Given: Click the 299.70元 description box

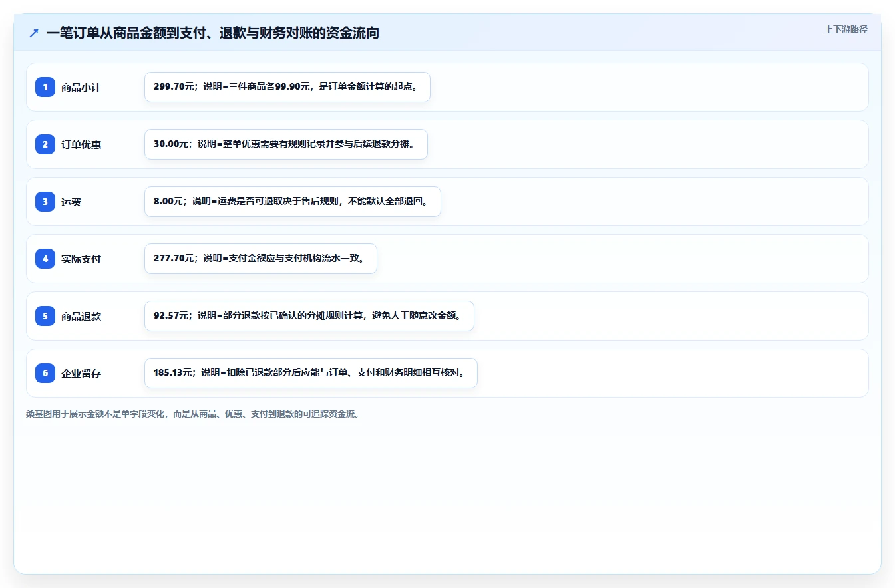Looking at the screenshot, I should click(287, 87).
